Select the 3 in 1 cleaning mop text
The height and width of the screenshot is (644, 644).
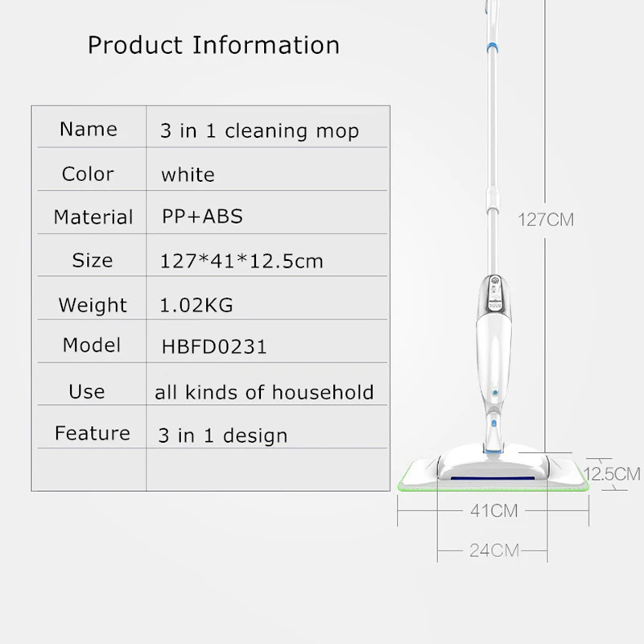[259, 131]
